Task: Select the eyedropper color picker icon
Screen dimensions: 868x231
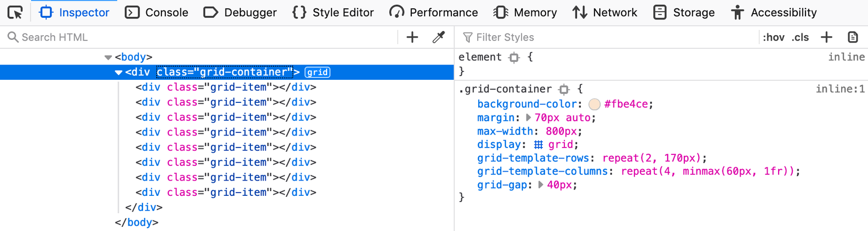Action: [438, 37]
